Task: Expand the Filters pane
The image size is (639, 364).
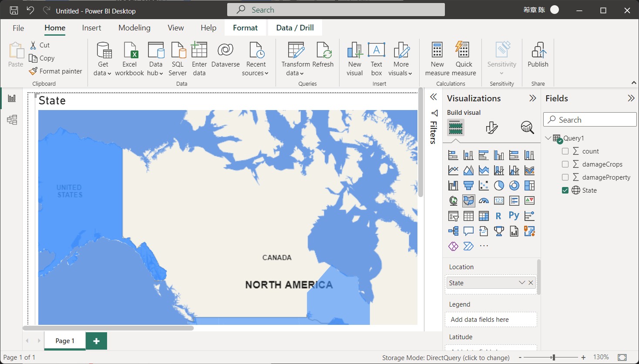Action: (x=434, y=97)
